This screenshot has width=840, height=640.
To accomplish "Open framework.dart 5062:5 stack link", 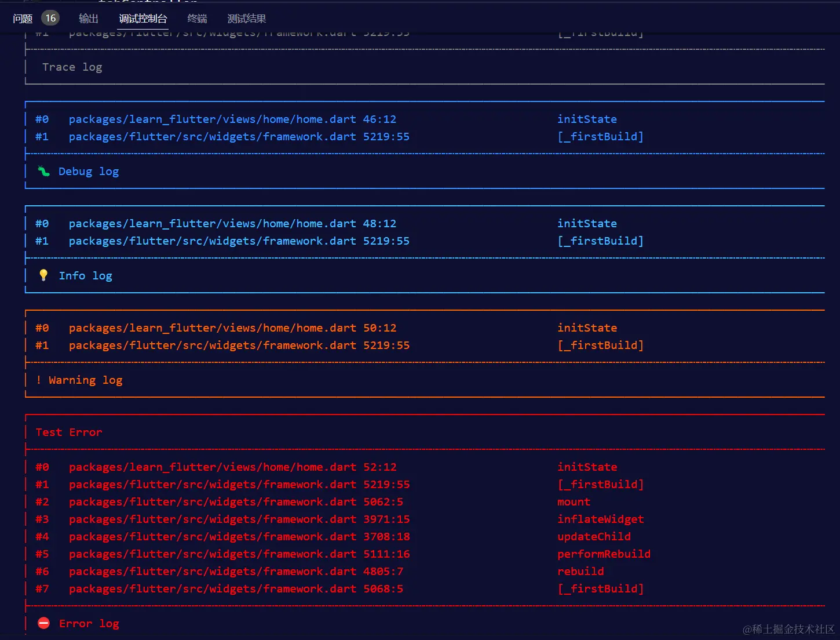I will [x=236, y=501].
